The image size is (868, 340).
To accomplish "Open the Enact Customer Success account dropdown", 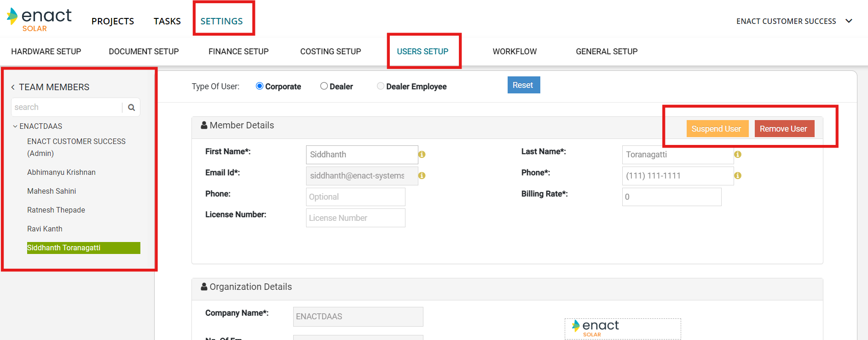I will pyautogui.click(x=849, y=21).
